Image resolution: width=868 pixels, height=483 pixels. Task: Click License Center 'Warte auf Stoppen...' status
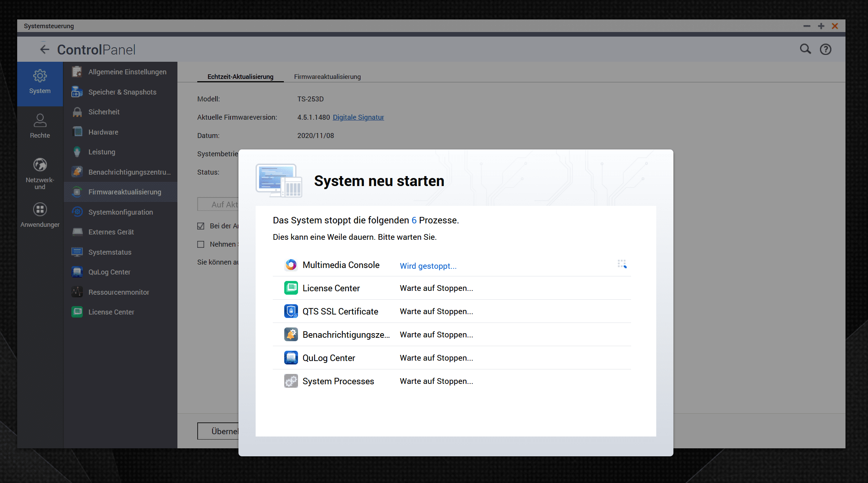pos(436,288)
